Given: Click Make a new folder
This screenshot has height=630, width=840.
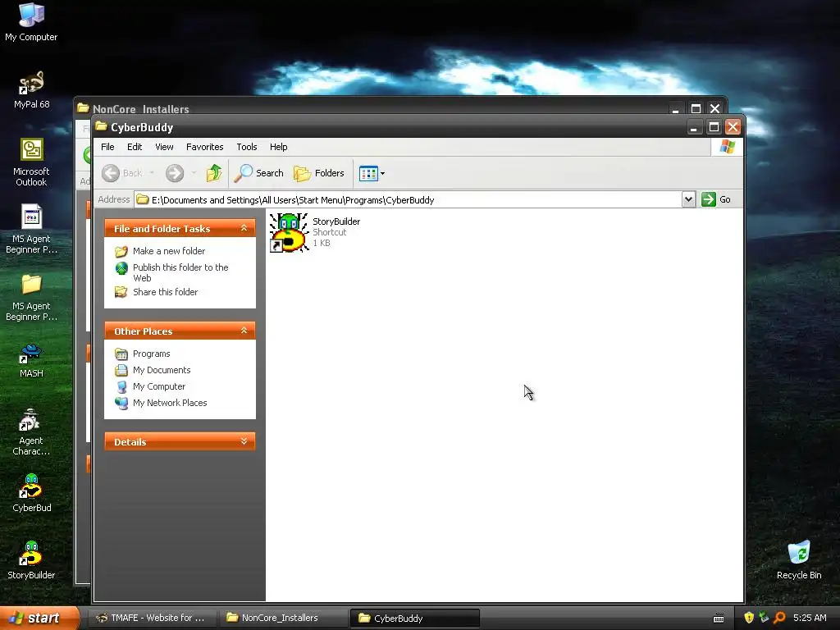Looking at the screenshot, I should (x=169, y=251).
